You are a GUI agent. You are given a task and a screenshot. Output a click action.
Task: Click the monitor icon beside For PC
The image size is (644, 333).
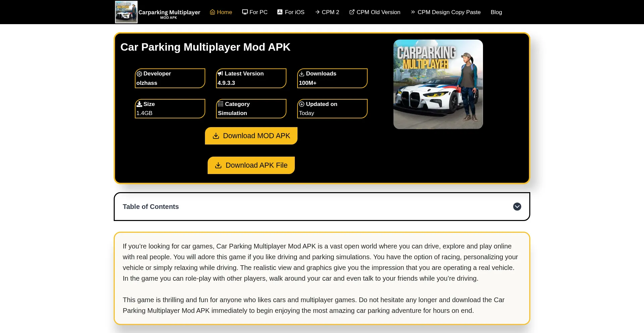point(245,12)
